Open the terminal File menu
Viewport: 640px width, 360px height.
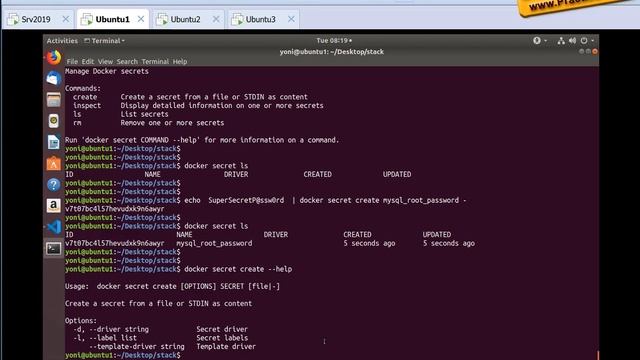pos(72,62)
